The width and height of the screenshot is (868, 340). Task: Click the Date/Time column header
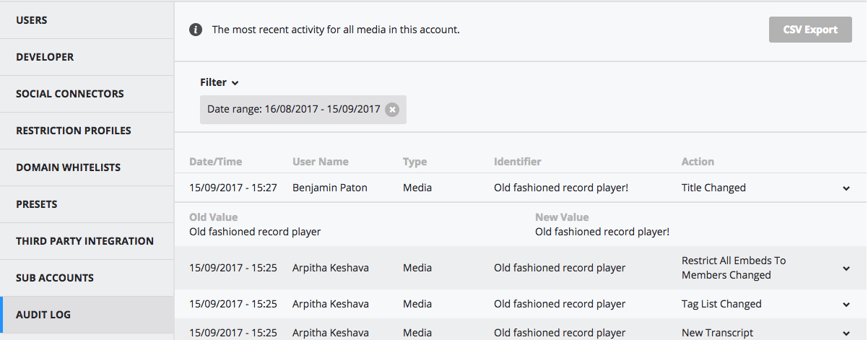point(215,162)
